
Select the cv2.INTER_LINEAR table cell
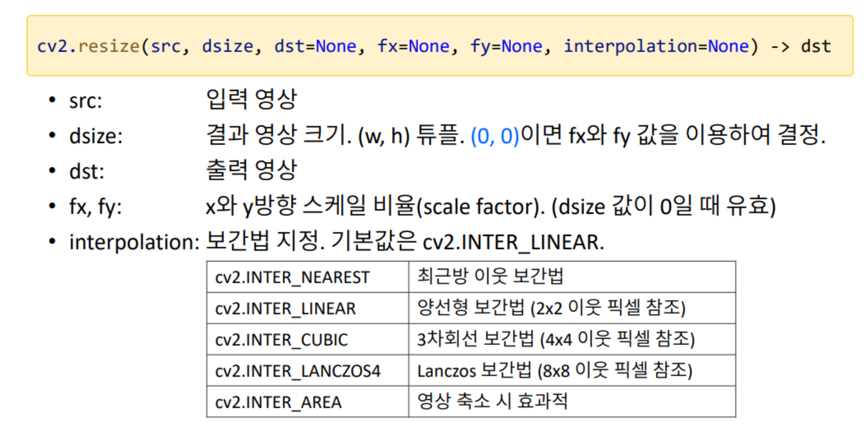tap(307, 308)
